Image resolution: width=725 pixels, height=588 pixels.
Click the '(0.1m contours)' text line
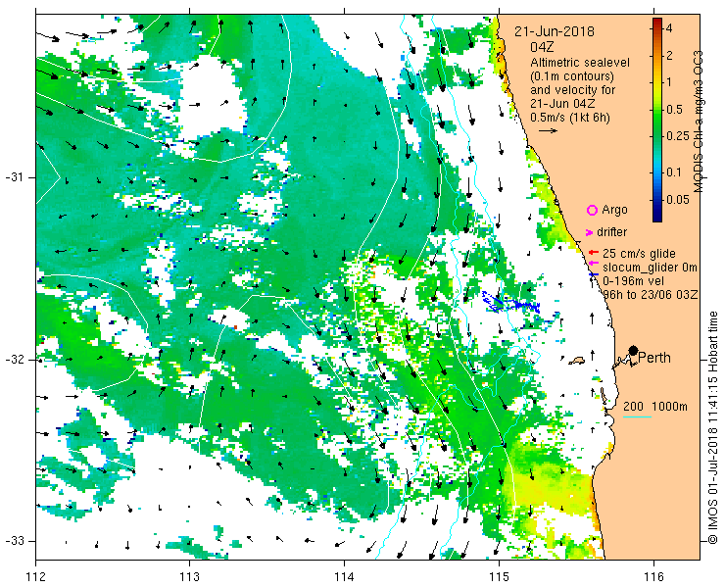572,75
